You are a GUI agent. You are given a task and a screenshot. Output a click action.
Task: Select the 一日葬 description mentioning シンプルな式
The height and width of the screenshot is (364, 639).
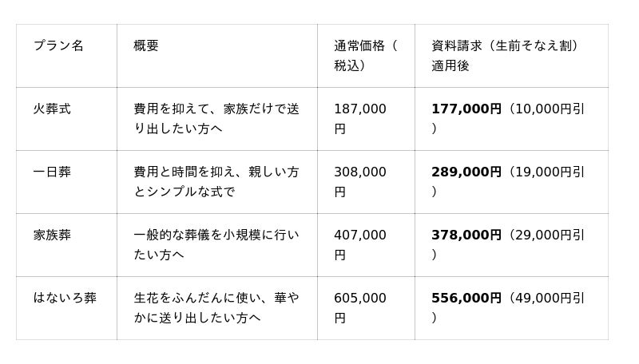click(216, 181)
